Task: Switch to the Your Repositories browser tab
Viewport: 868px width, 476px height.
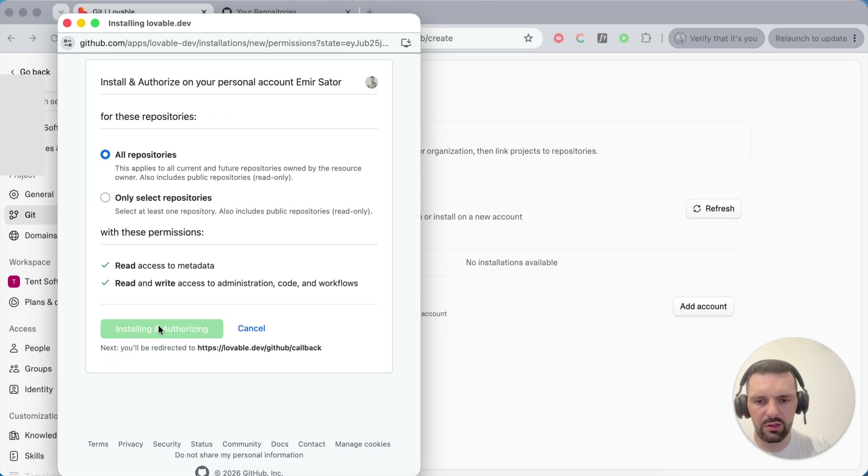Action: pos(286,11)
